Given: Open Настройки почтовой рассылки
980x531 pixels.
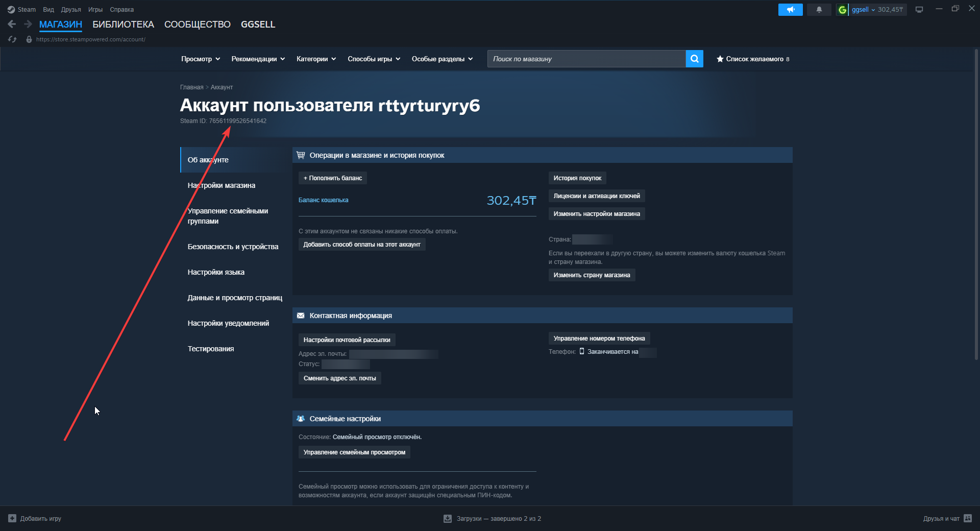Looking at the screenshot, I should click(347, 340).
